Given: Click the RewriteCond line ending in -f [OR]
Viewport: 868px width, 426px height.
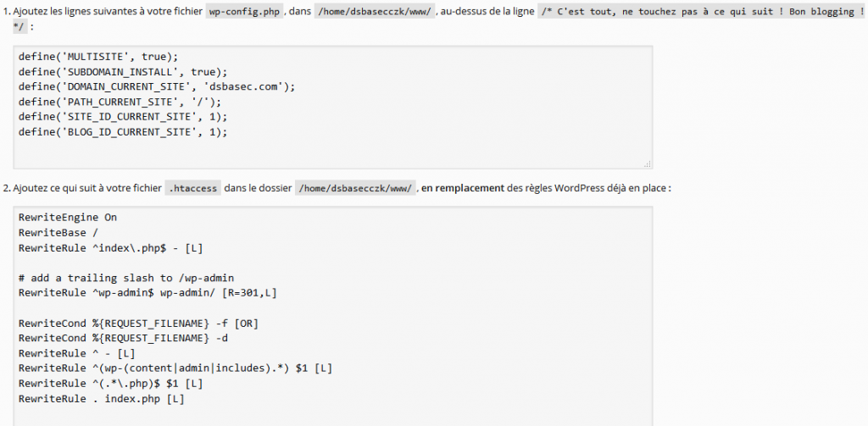Looking at the screenshot, I should pos(136,323).
